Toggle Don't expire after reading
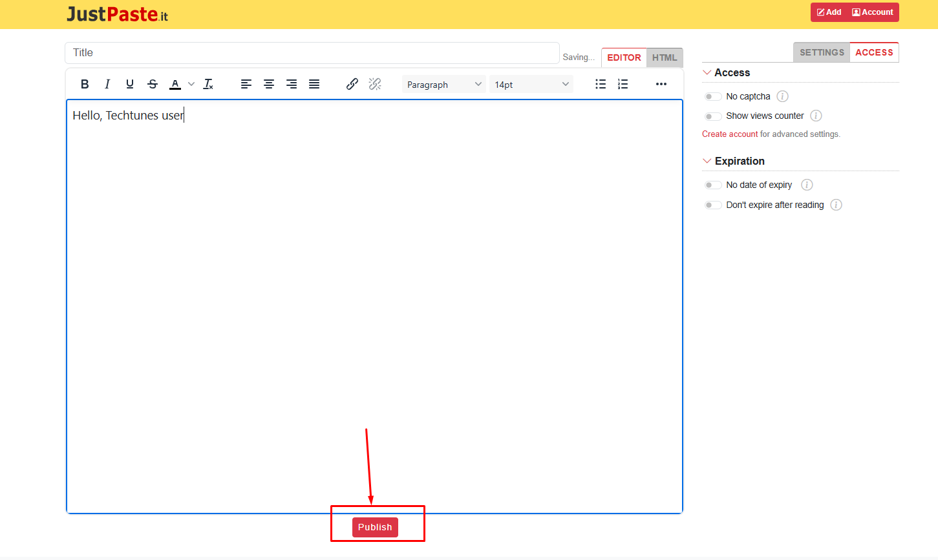Screen dimensions: 938x560 (x=713, y=205)
